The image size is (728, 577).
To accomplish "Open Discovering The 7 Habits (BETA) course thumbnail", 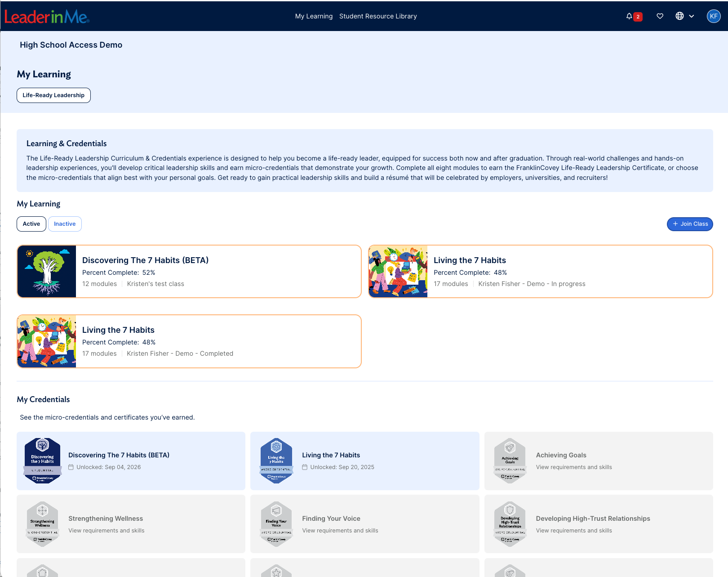I will pyautogui.click(x=47, y=272).
